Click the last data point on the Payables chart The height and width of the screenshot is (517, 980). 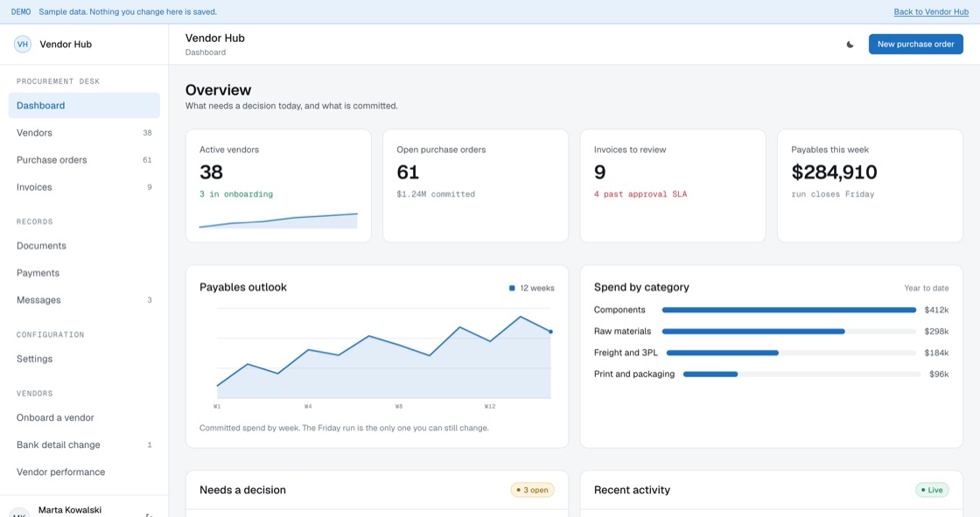click(x=550, y=332)
